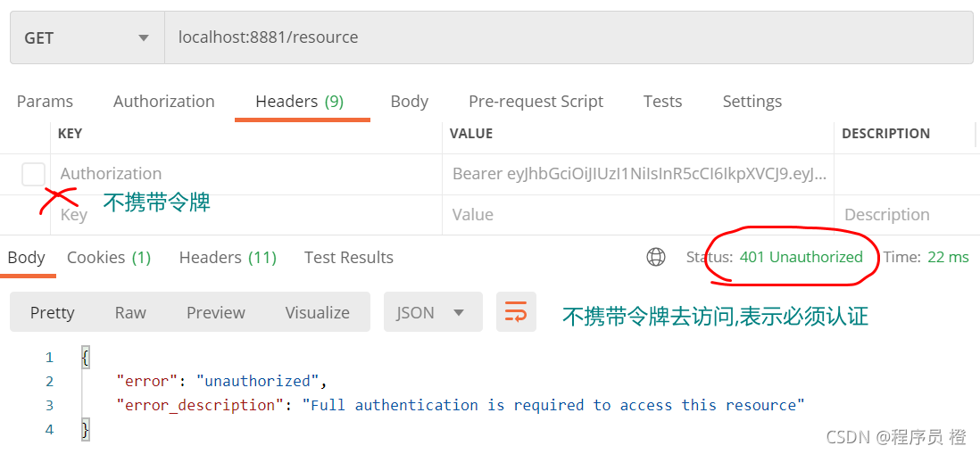Select the Visualize response view

coord(318,312)
